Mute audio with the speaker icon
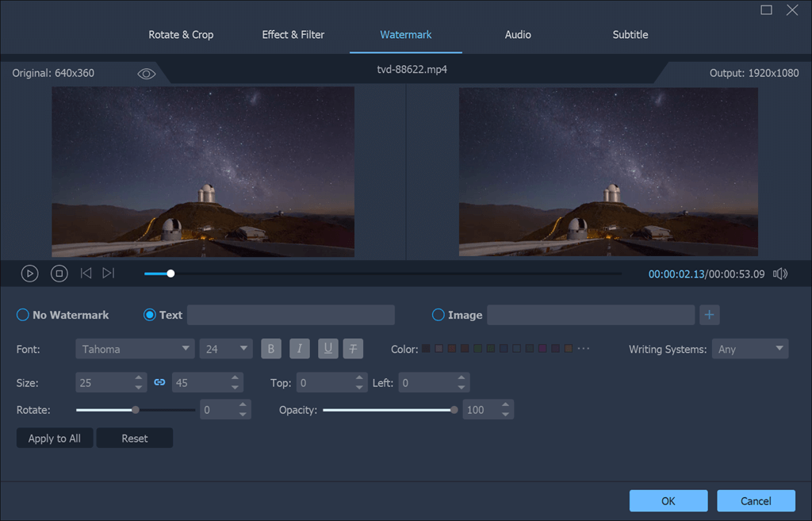The width and height of the screenshot is (812, 521). coord(780,274)
